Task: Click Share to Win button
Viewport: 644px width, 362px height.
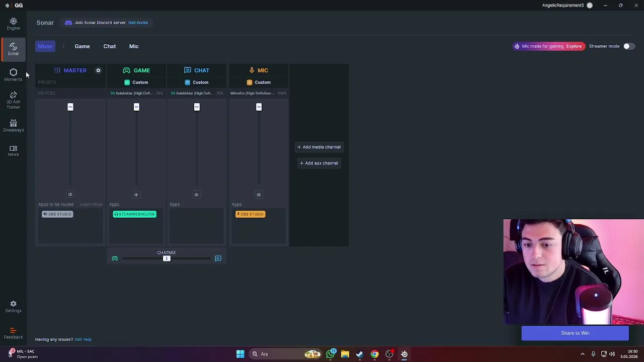Action: pyautogui.click(x=575, y=333)
